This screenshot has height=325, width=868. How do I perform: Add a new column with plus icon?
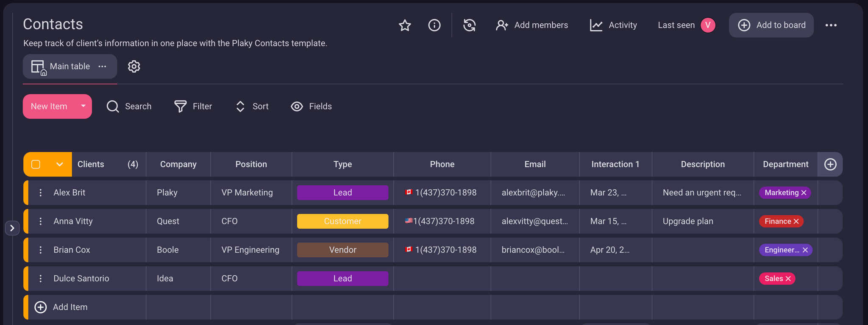click(x=830, y=165)
